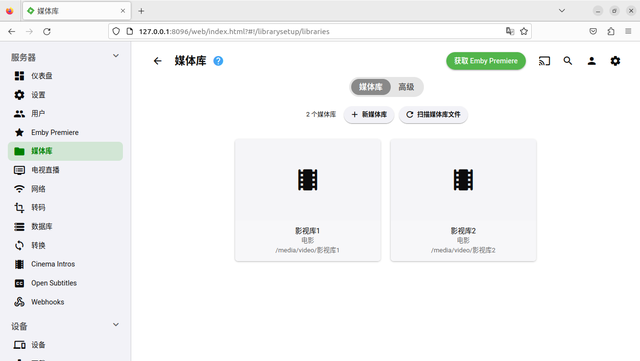Open 仪表盘 sidebar entry
The width and height of the screenshot is (640, 361).
[65, 76]
